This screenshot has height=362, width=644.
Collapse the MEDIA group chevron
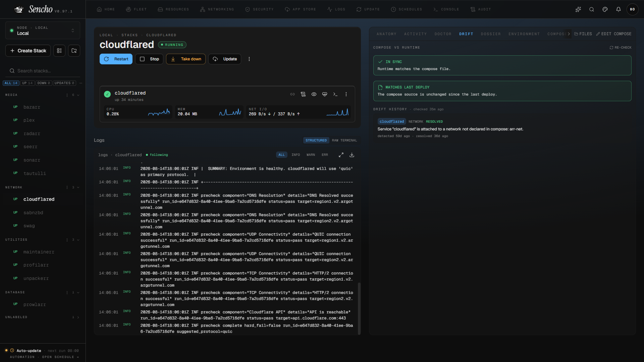(x=78, y=95)
